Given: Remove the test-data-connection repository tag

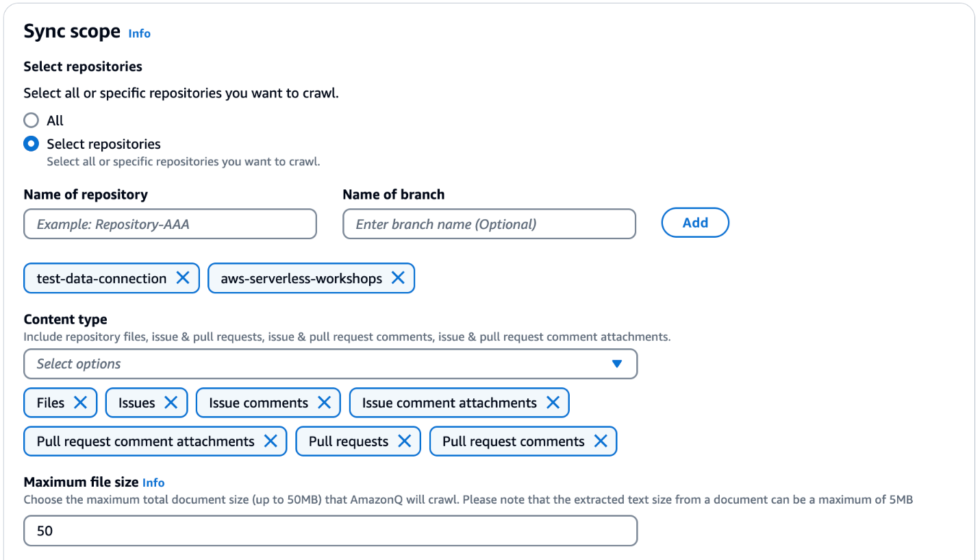Looking at the screenshot, I should click(x=183, y=278).
